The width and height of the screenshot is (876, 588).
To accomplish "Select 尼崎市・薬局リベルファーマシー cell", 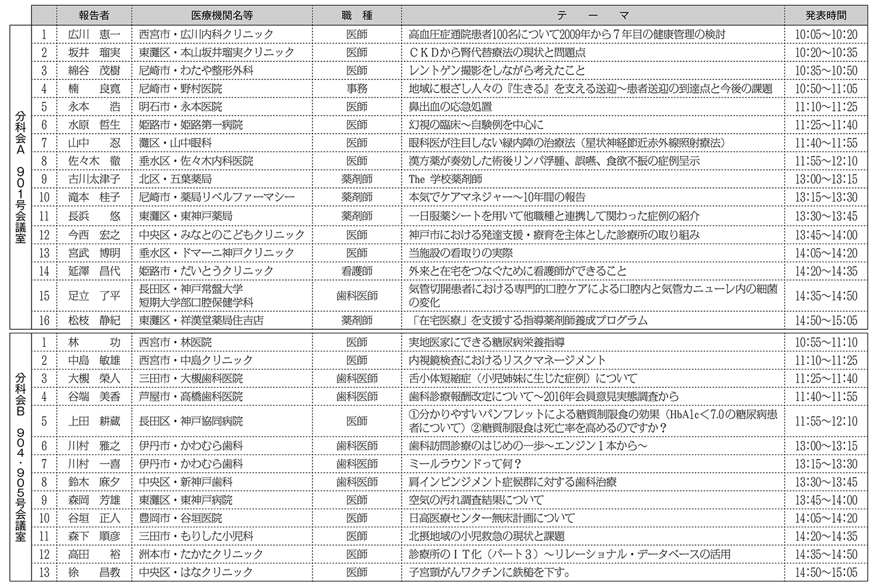I will click(216, 197).
